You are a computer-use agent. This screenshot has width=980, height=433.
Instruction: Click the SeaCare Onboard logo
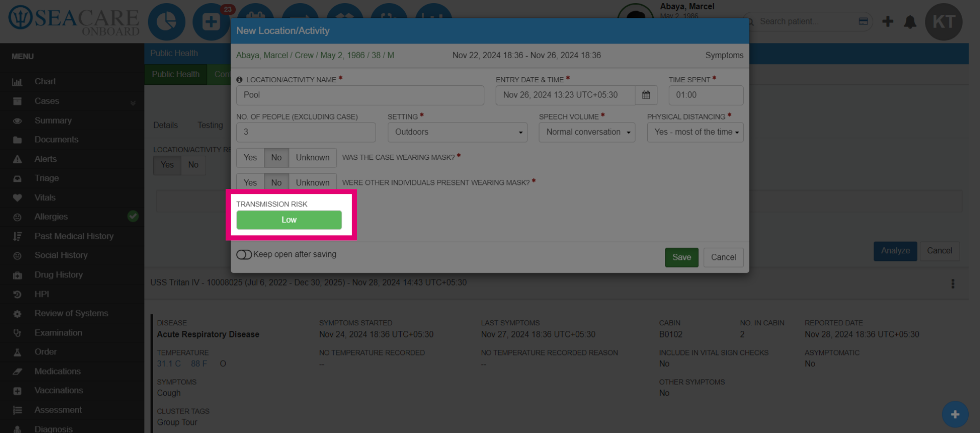74,21
